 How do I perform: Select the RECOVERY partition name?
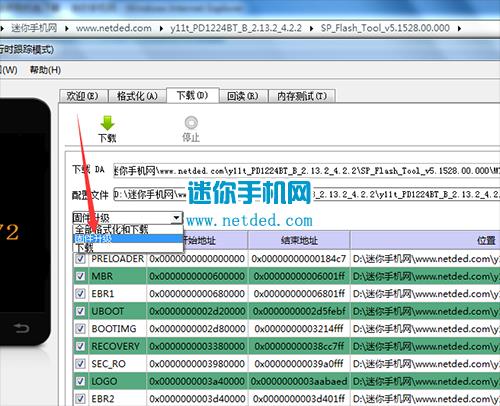click(x=115, y=346)
